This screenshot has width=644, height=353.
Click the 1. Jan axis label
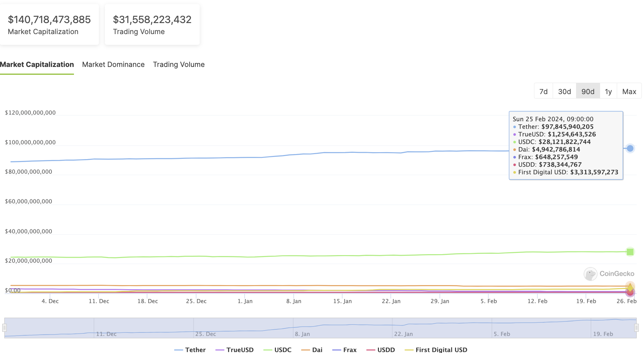pyautogui.click(x=245, y=301)
